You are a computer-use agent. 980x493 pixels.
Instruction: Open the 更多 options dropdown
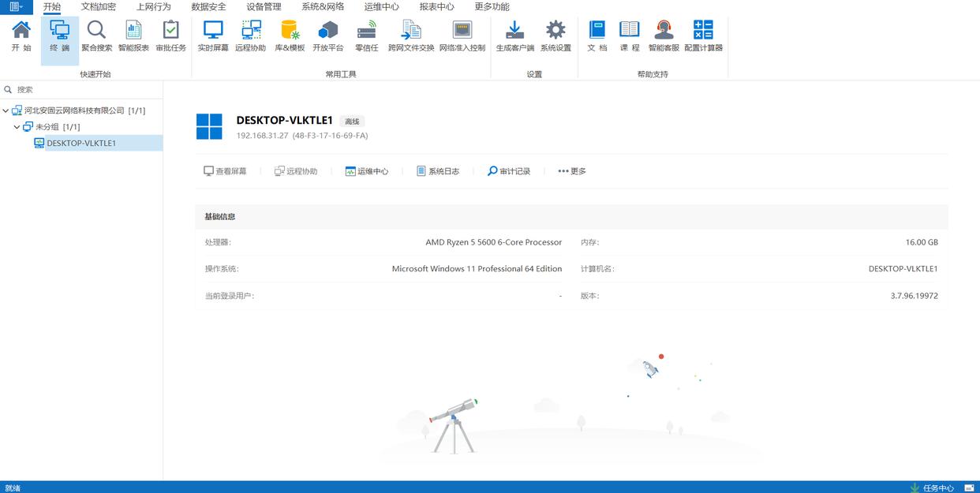pos(572,171)
